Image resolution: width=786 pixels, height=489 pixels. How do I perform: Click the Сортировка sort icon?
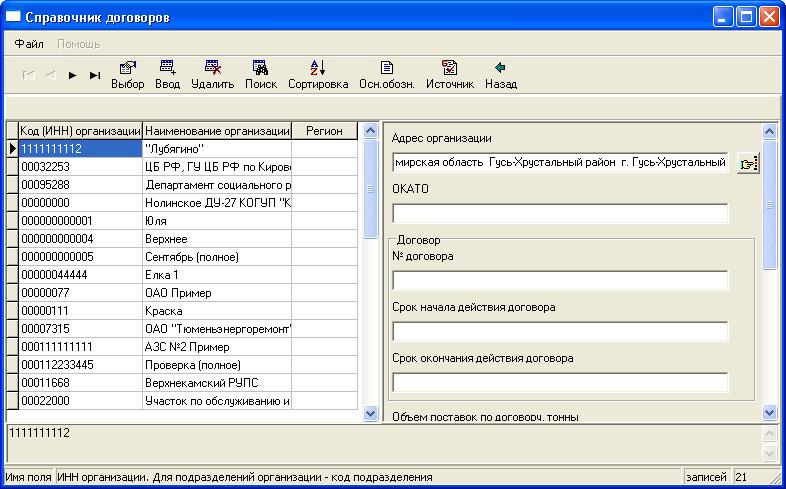click(317, 68)
